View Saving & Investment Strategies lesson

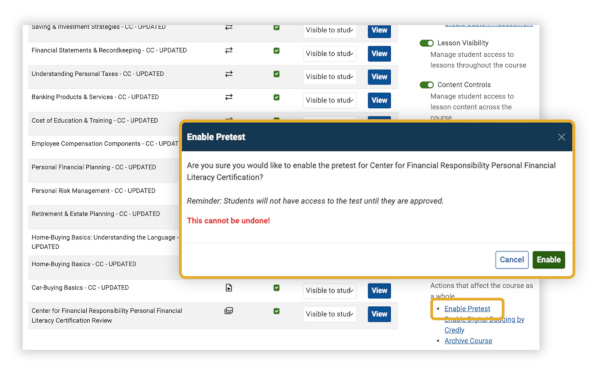(379, 31)
